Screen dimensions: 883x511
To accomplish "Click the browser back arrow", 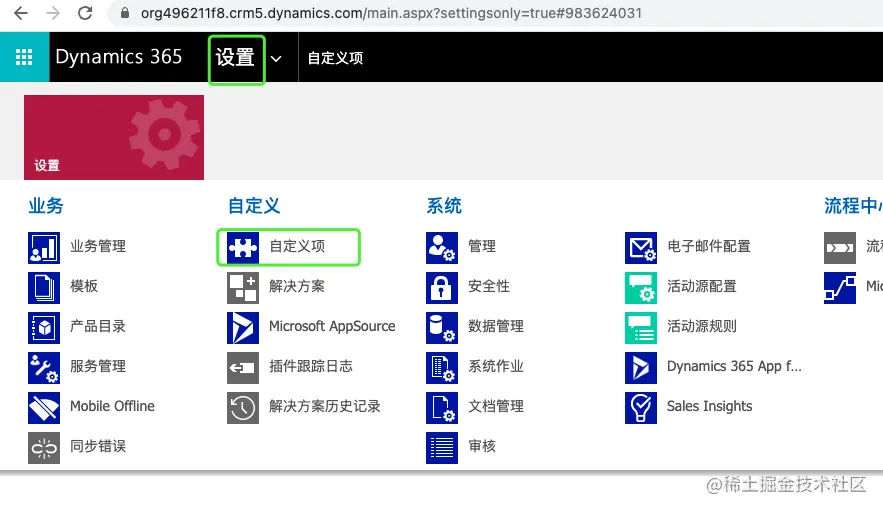I will (21, 13).
